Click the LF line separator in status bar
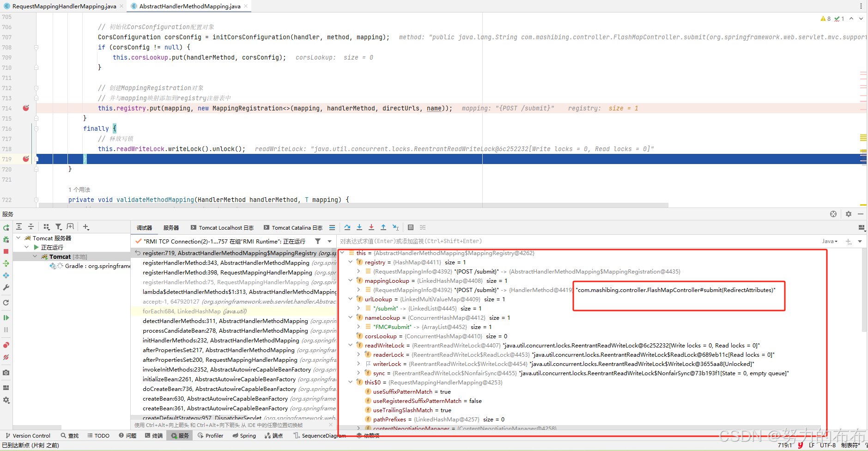 (x=812, y=445)
